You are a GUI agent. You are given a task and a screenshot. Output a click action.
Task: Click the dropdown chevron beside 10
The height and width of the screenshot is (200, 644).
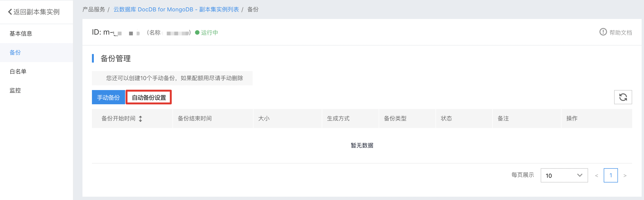click(x=580, y=175)
